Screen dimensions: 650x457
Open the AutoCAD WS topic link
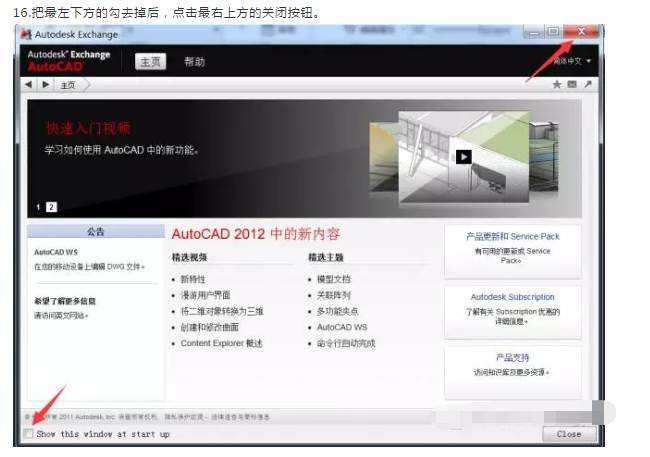click(x=342, y=327)
